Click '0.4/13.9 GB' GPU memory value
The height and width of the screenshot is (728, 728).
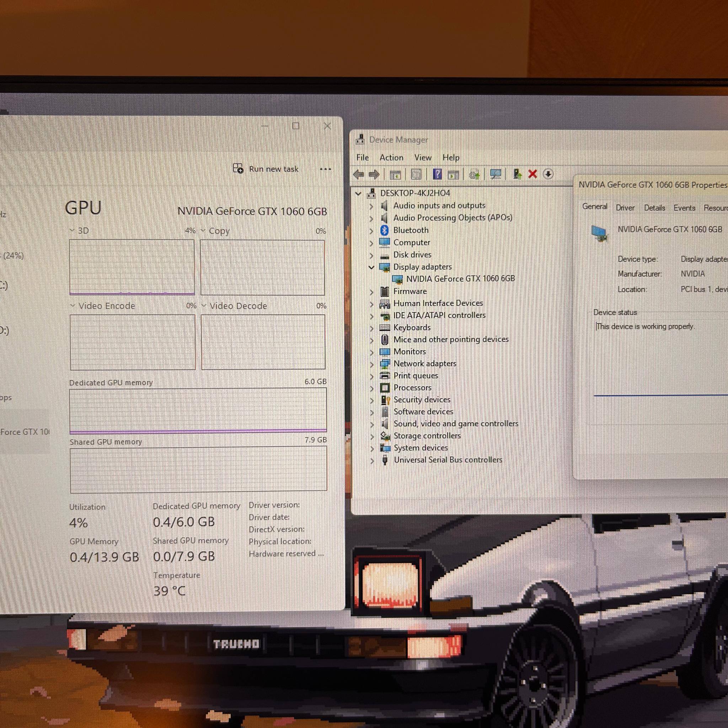(105, 557)
